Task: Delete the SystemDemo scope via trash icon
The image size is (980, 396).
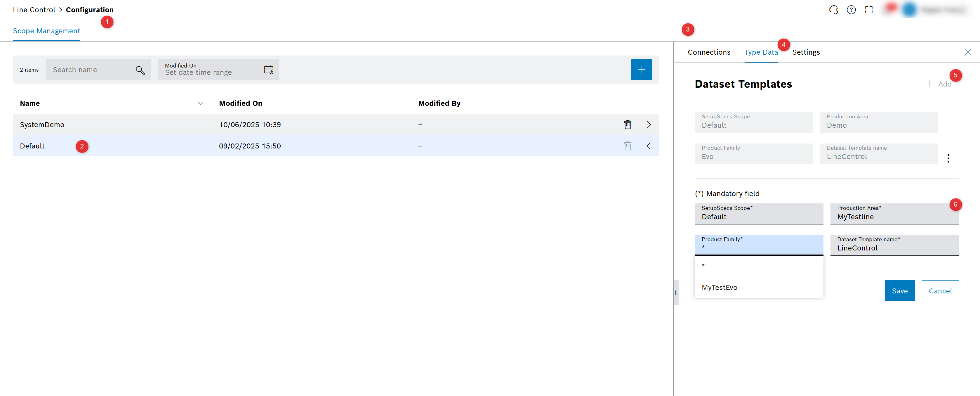Action: [x=628, y=124]
